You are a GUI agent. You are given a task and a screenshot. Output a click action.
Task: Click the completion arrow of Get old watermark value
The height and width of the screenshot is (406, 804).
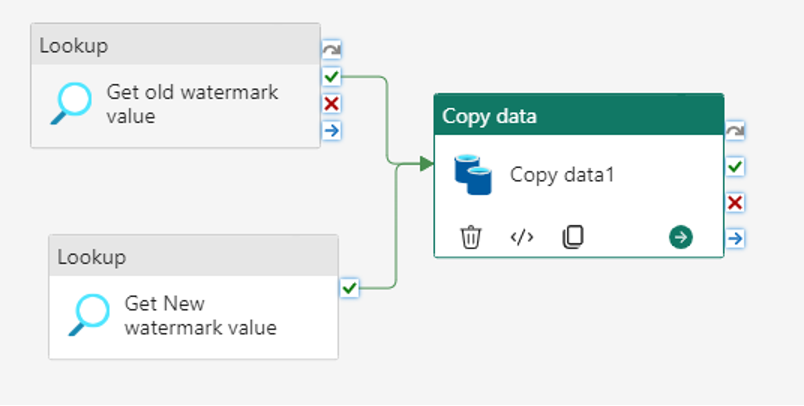332,131
